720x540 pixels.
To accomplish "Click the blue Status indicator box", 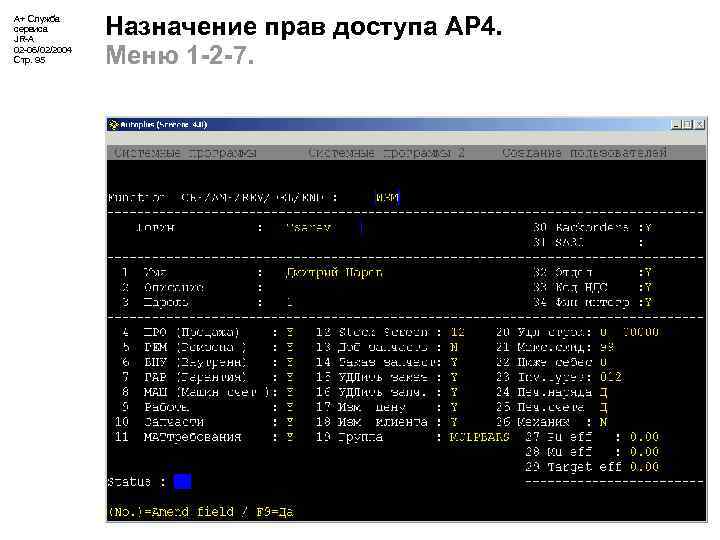I will [x=183, y=482].
